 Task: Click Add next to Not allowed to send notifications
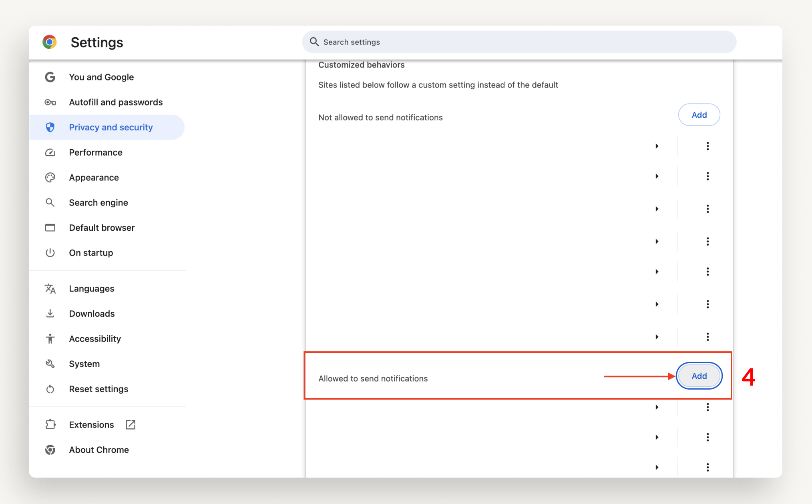pyautogui.click(x=699, y=115)
